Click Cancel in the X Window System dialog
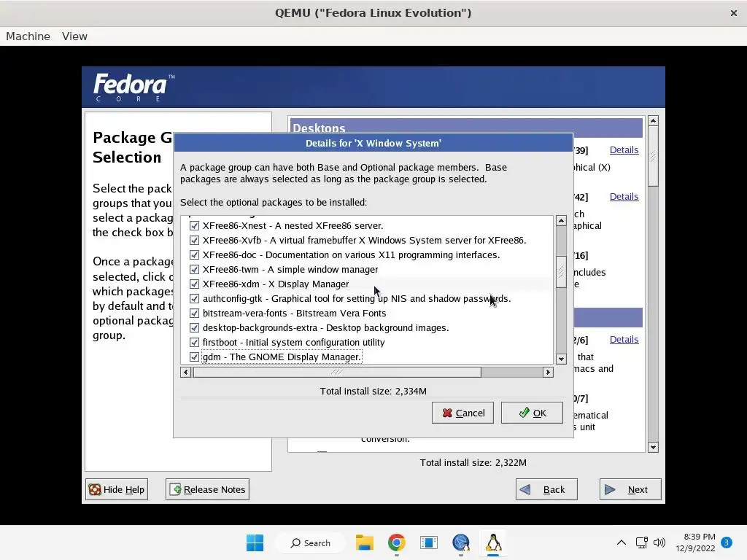This screenshot has height=560, width=747. [x=462, y=413]
